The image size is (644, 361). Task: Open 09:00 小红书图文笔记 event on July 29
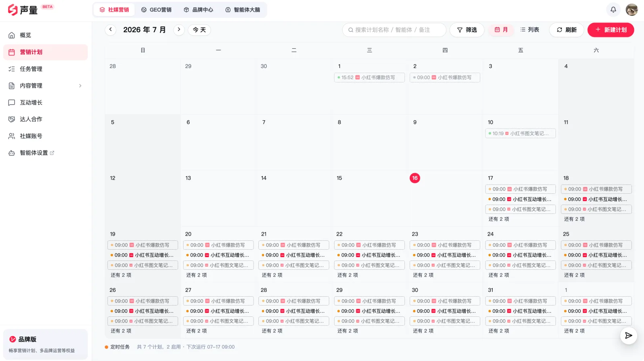(369, 321)
